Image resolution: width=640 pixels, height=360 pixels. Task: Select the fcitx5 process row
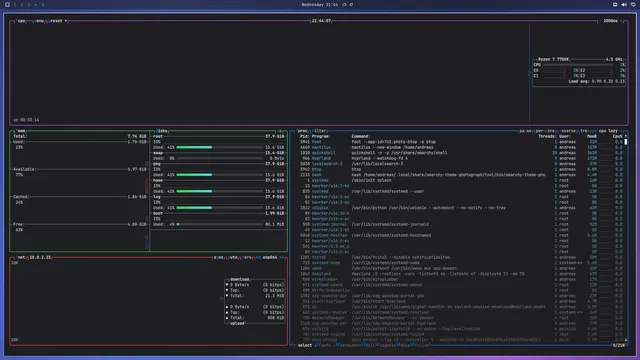460,258
